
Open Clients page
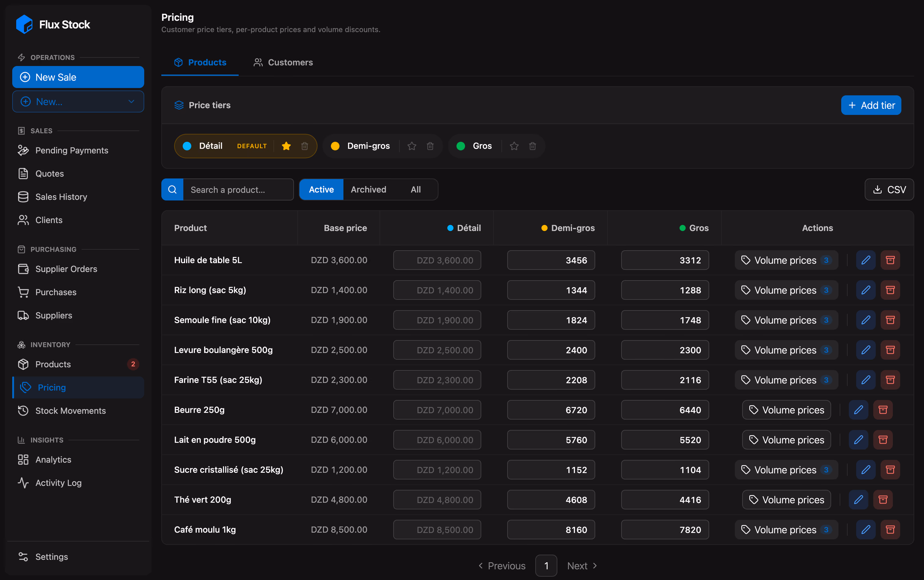pyautogui.click(x=78, y=220)
